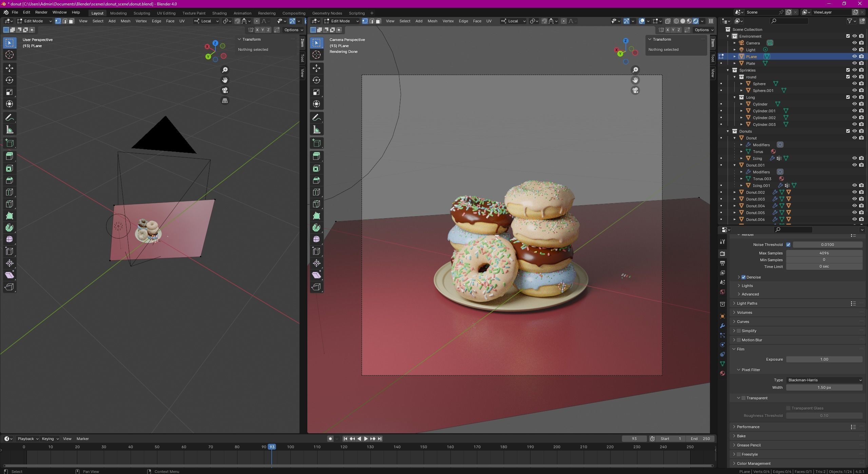Viewport: 868px width, 474px height.
Task: Switch to the Sculpting workspace tab
Action: click(141, 13)
